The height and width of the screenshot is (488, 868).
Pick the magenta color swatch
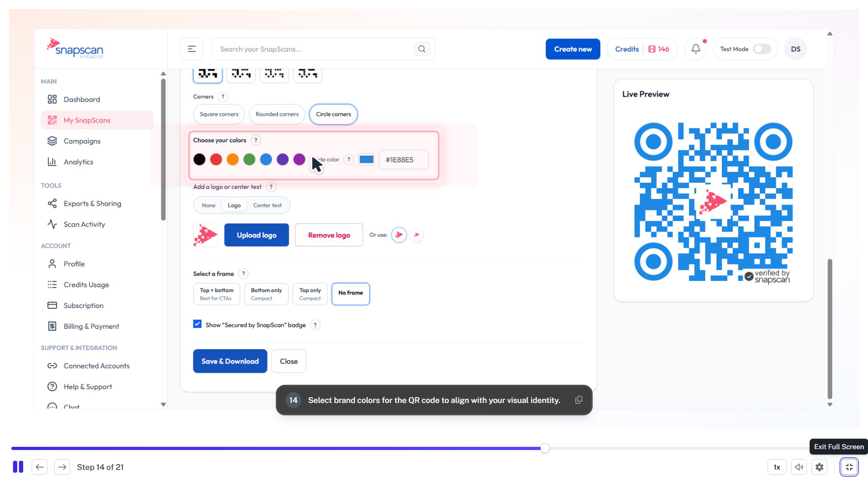[x=299, y=160]
